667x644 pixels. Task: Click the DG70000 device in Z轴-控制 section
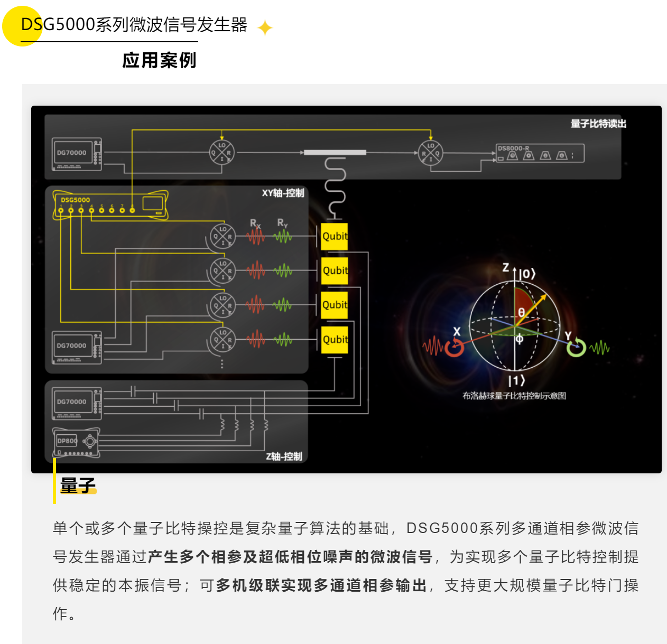[x=77, y=403]
